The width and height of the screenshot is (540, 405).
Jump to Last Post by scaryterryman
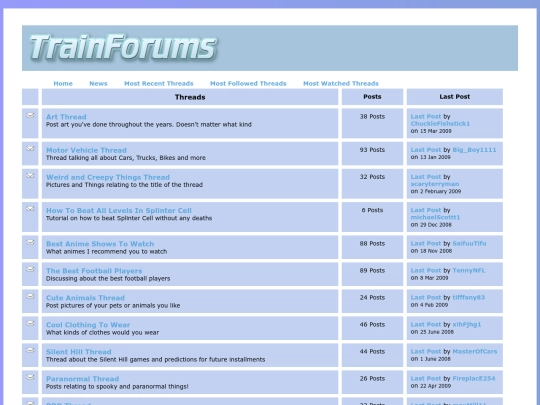point(426,177)
